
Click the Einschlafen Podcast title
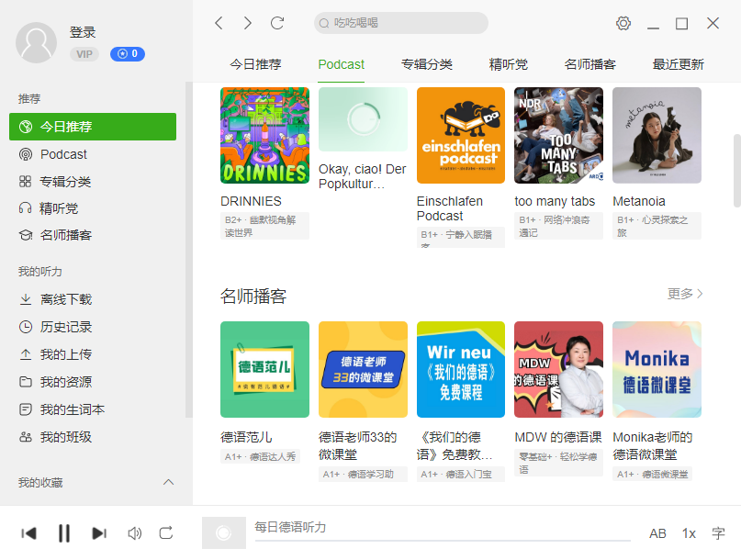click(x=449, y=208)
